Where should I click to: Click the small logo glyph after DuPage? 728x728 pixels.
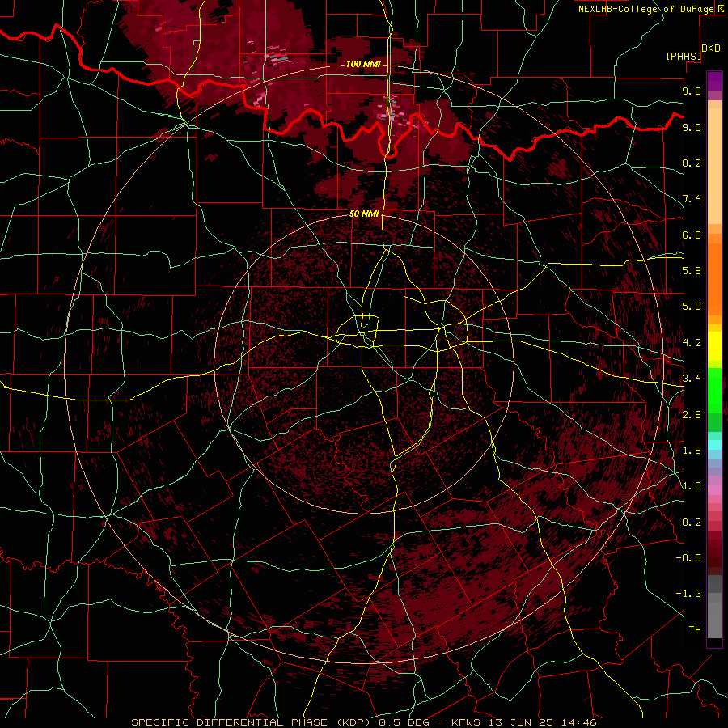point(721,8)
